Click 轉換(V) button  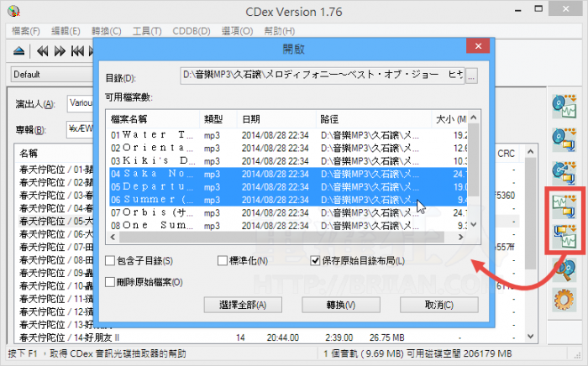tap(341, 305)
